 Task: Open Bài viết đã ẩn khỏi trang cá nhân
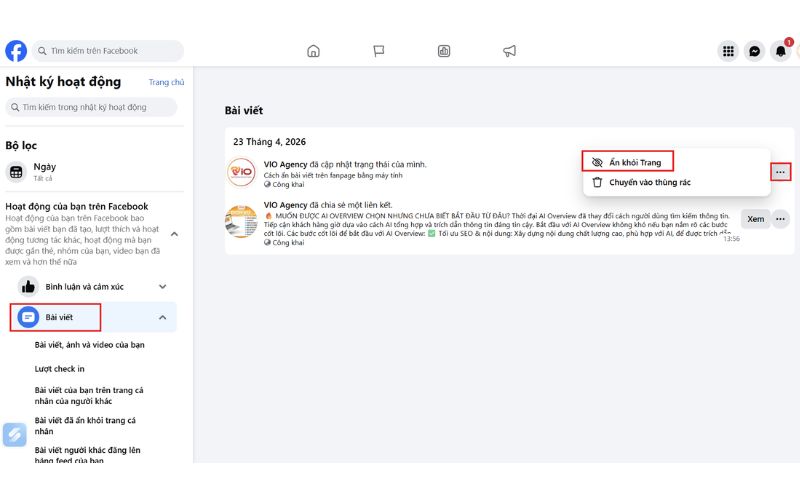85,426
